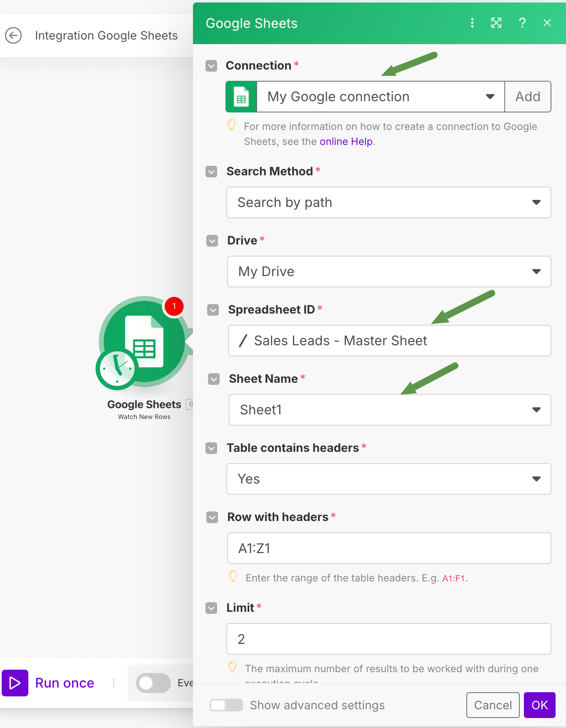Toggle Show advanced settings switch
This screenshot has width=566, height=728.
point(226,705)
